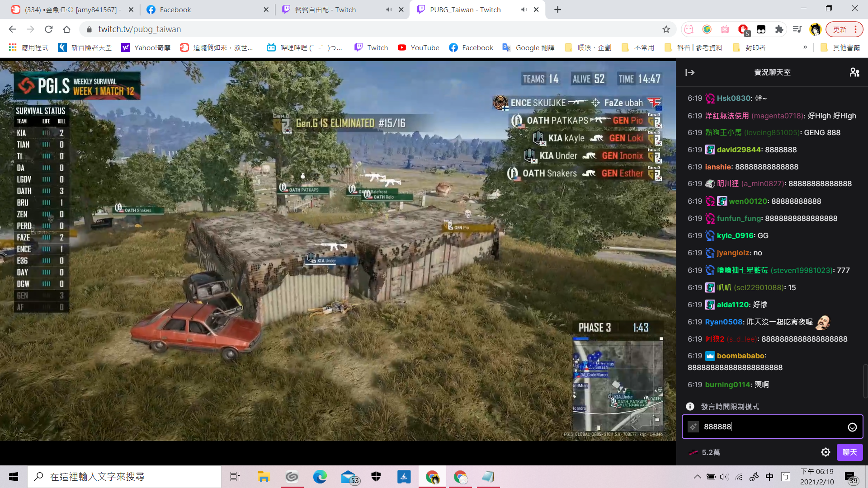Open the Yahoo!奇摩 bookmark
Image resolution: width=868 pixels, height=488 pixels.
pos(146,47)
